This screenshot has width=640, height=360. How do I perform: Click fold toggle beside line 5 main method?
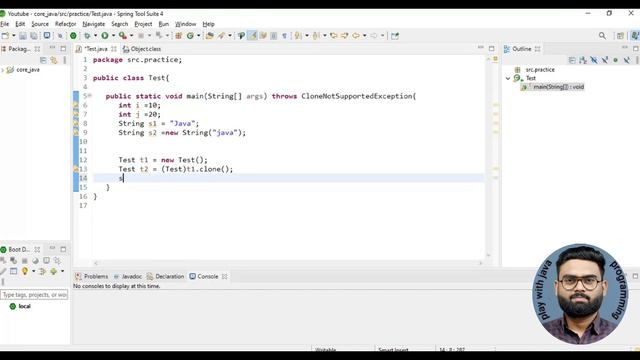coord(90,96)
